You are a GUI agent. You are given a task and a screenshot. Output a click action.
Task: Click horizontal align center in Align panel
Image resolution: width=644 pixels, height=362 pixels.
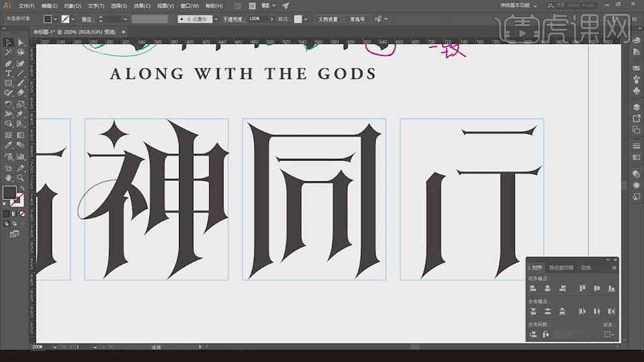(x=548, y=289)
